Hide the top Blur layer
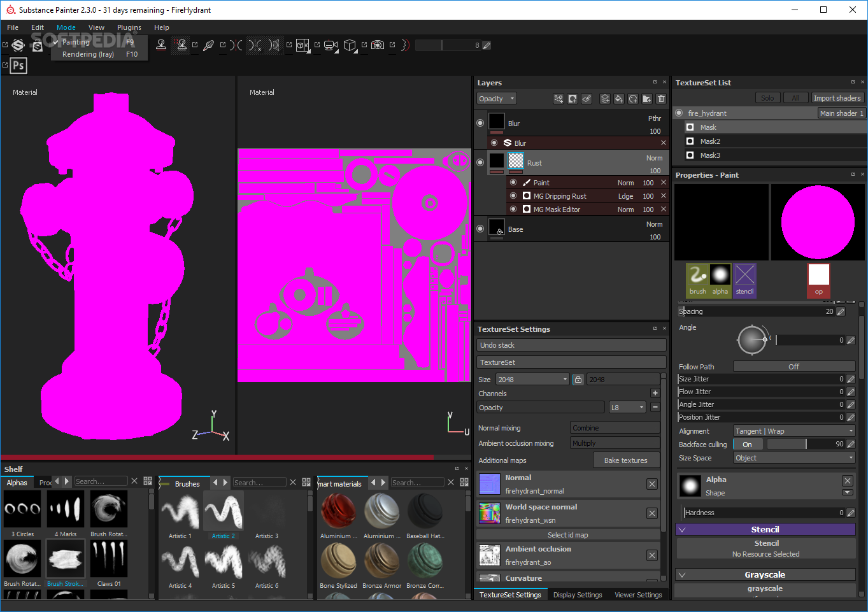The height and width of the screenshot is (612, 868). point(480,123)
